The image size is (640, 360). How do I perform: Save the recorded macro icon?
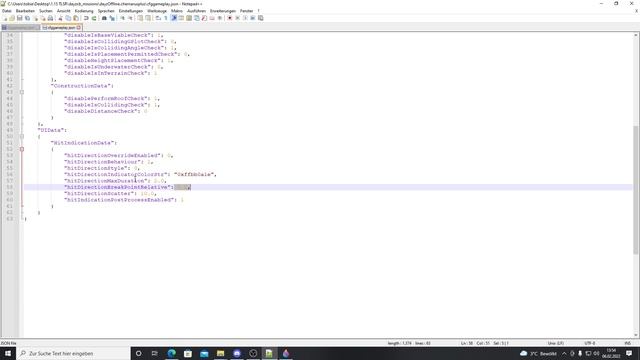[x=260, y=18]
